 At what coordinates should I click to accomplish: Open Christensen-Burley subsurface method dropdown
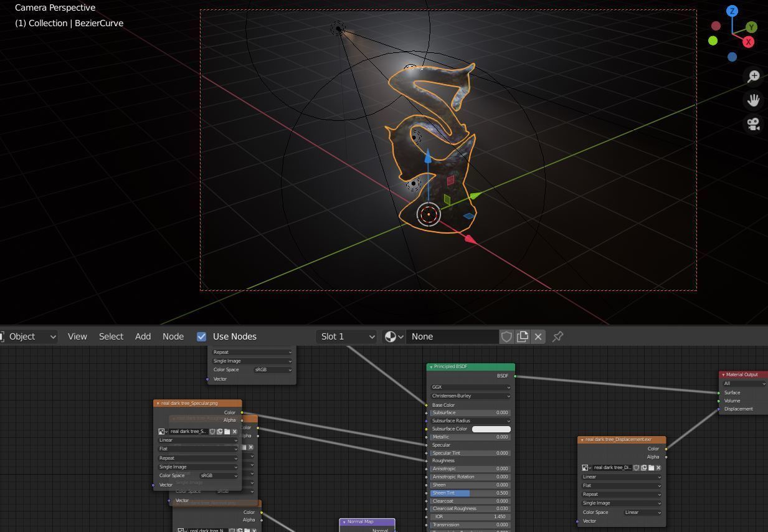(x=470, y=396)
